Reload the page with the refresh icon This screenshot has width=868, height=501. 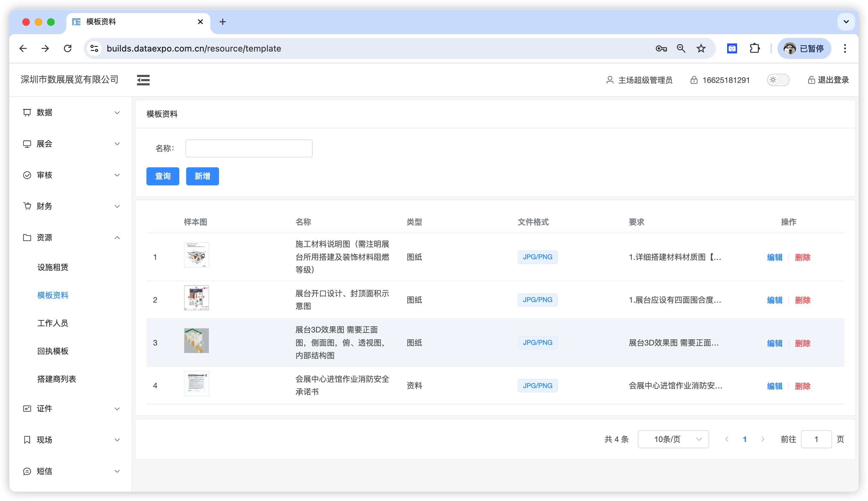[x=68, y=48]
